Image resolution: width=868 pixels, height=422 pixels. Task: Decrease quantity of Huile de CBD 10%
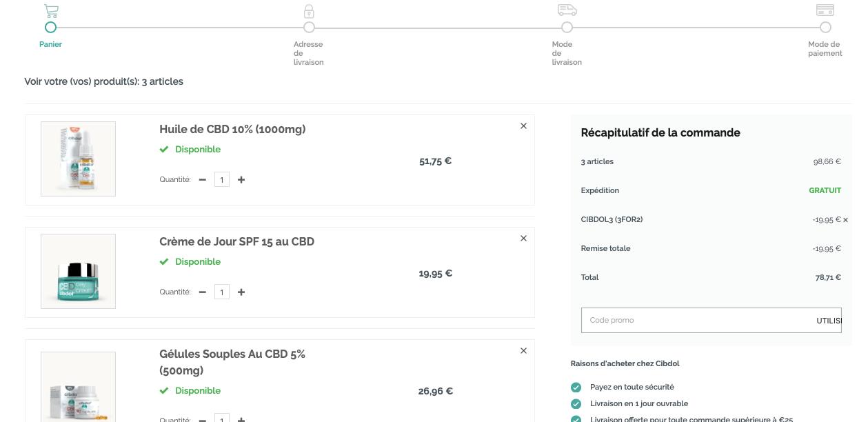203,179
